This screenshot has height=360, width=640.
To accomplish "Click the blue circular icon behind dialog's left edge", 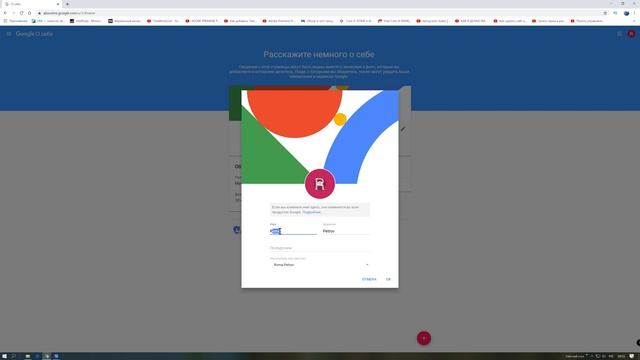I will coord(237,230).
